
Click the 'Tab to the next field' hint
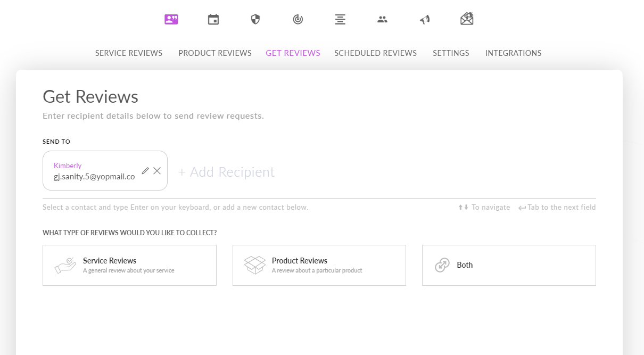557,207
